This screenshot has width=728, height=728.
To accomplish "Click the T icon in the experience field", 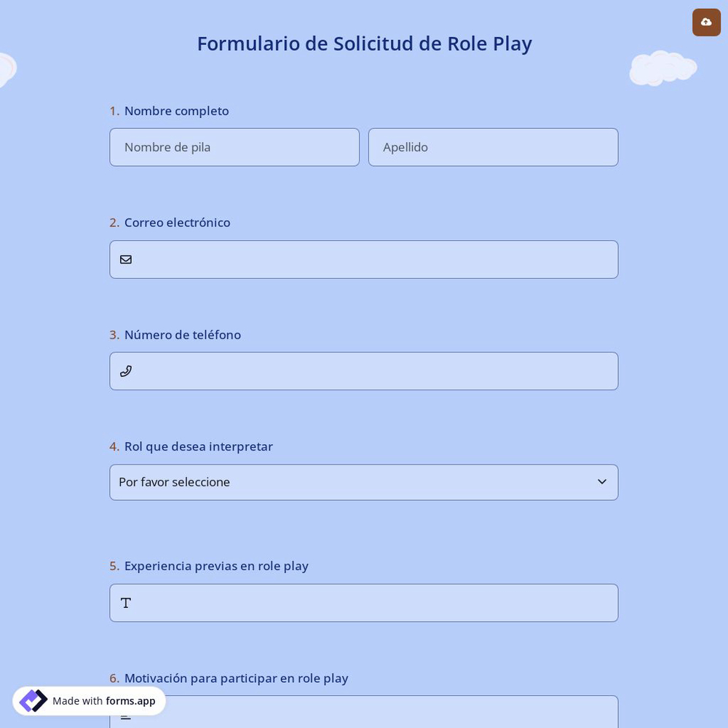I will (126, 603).
